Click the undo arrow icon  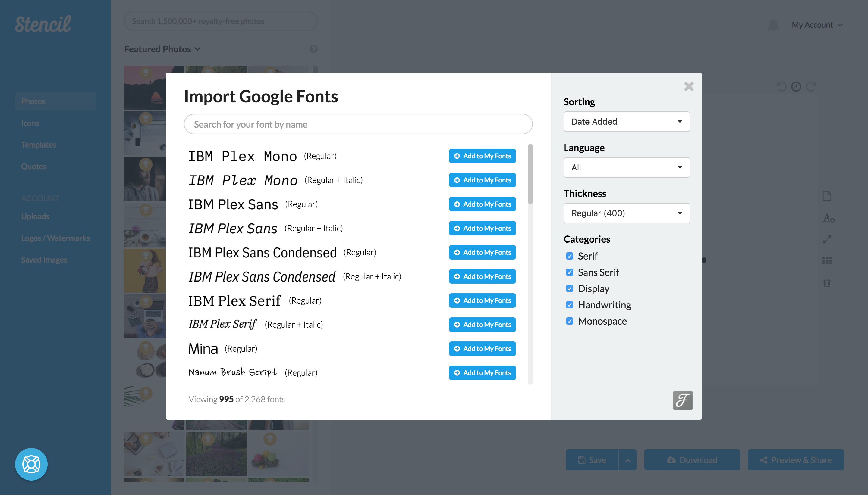[781, 87]
